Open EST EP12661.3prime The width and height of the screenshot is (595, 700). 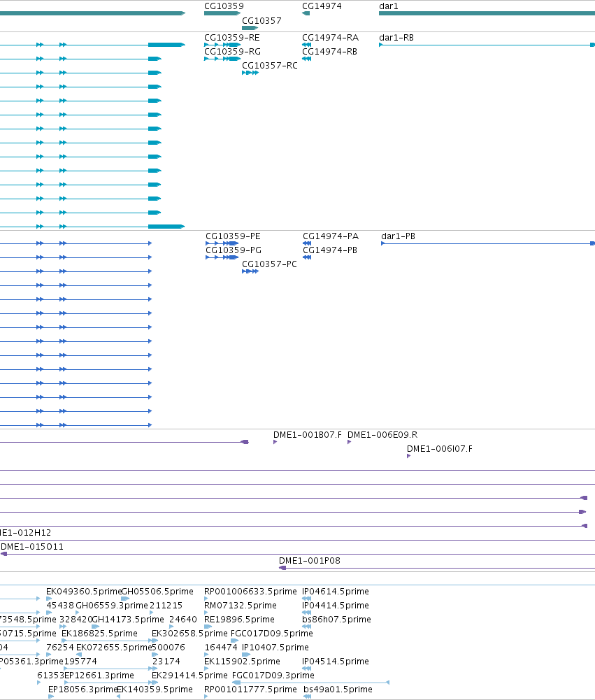[x=99, y=676]
